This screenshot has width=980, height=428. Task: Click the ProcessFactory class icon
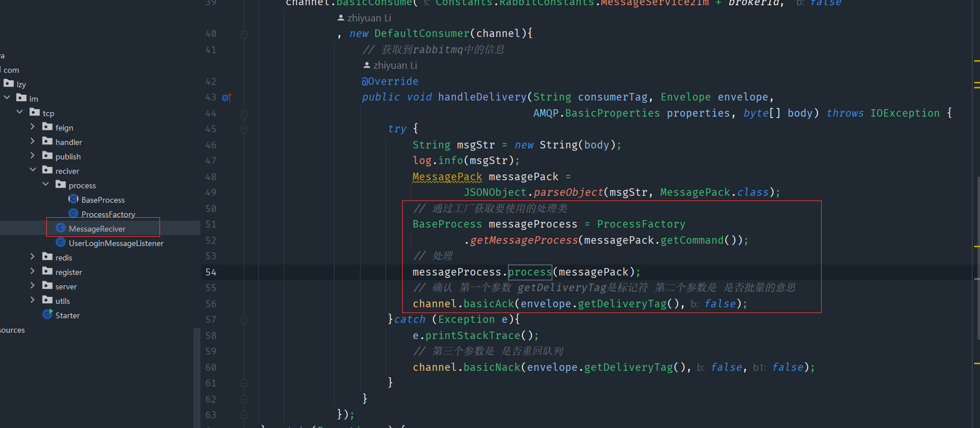pos(73,213)
